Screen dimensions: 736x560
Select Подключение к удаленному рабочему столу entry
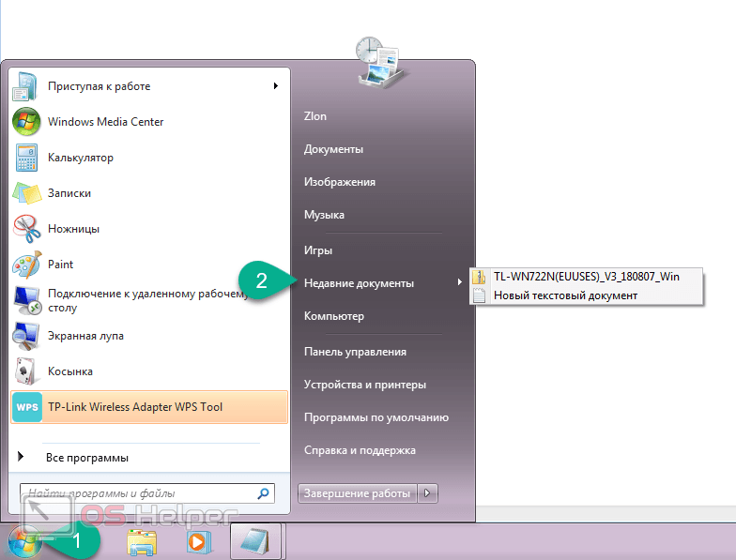(150, 300)
